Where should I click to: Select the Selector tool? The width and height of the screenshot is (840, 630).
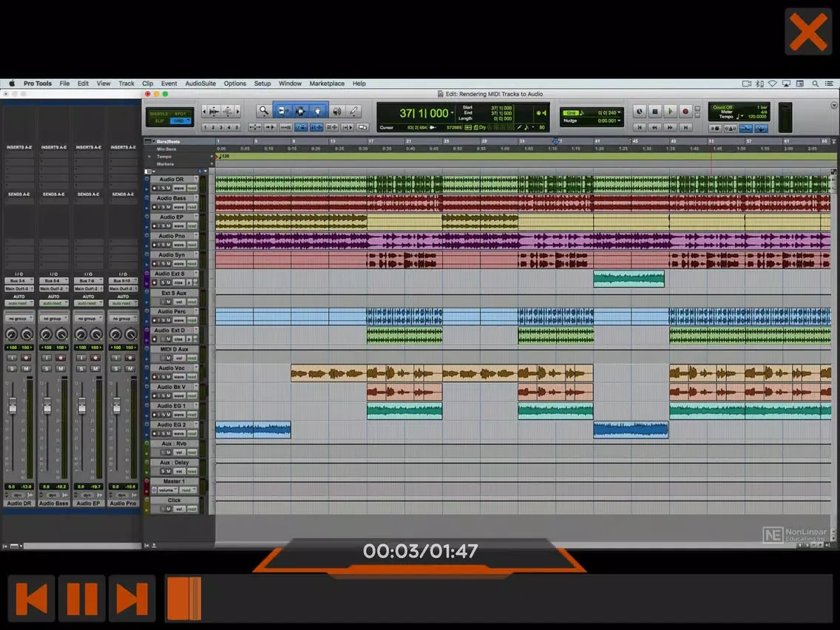pos(300,111)
